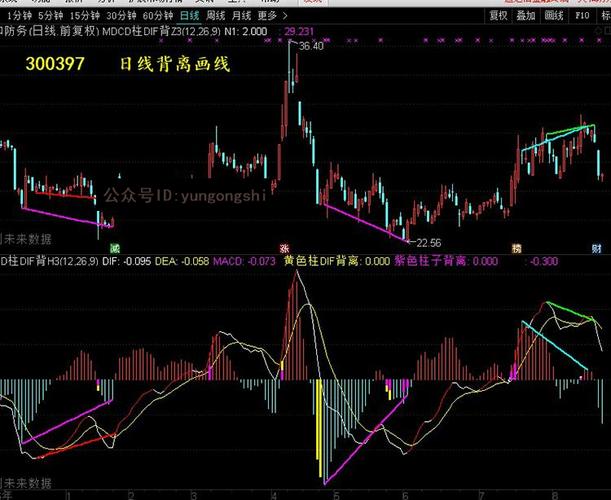Image resolution: width=611 pixels, height=500 pixels.
Task: Expand 更多 period options
Action: 267,16
